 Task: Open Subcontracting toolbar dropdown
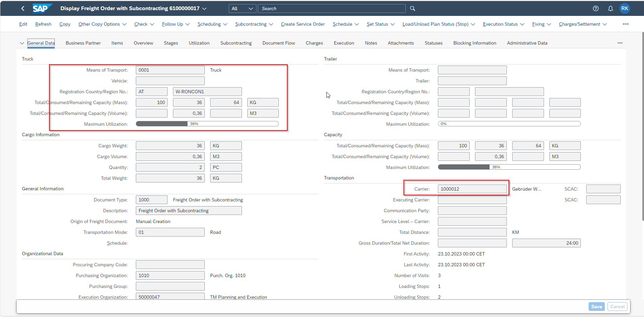(x=254, y=24)
